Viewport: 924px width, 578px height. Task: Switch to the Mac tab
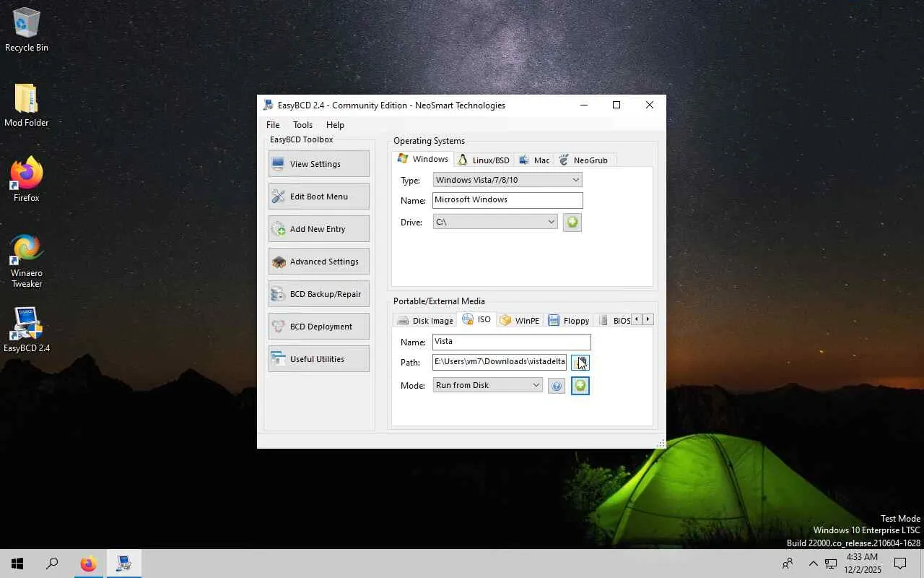click(x=535, y=160)
